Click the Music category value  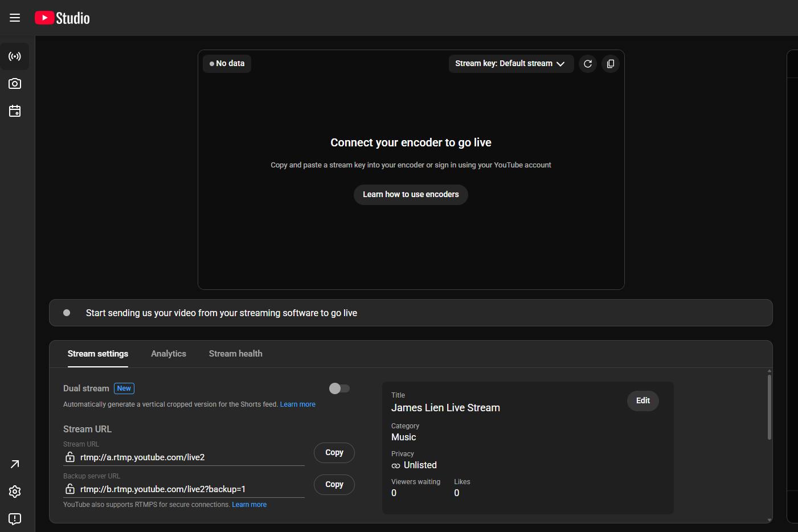(x=404, y=437)
